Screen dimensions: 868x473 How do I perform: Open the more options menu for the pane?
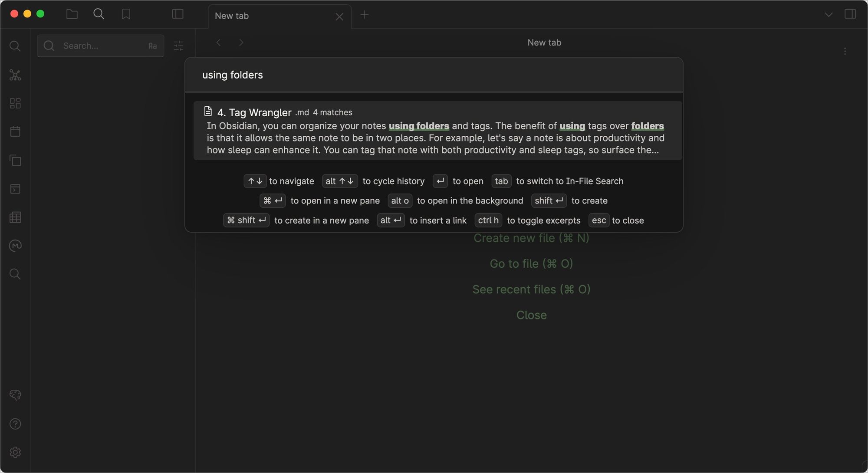pos(845,51)
